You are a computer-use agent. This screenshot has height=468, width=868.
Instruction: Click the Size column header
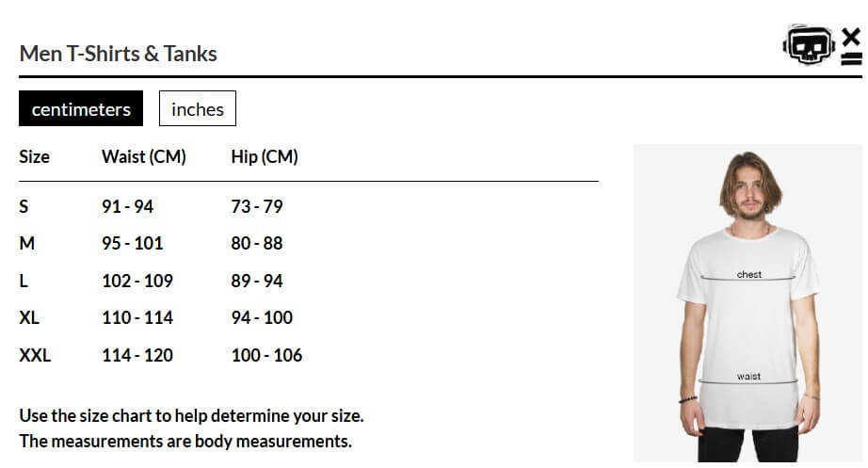pos(34,157)
